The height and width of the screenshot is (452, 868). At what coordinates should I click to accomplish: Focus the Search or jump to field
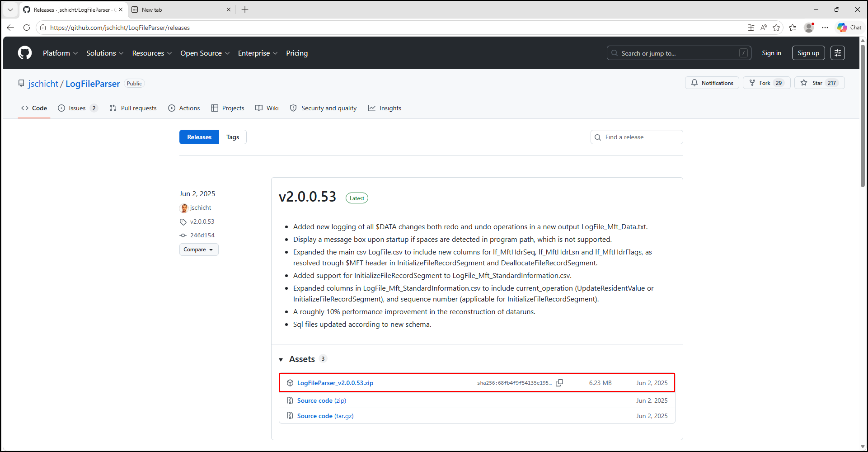pyautogui.click(x=679, y=53)
